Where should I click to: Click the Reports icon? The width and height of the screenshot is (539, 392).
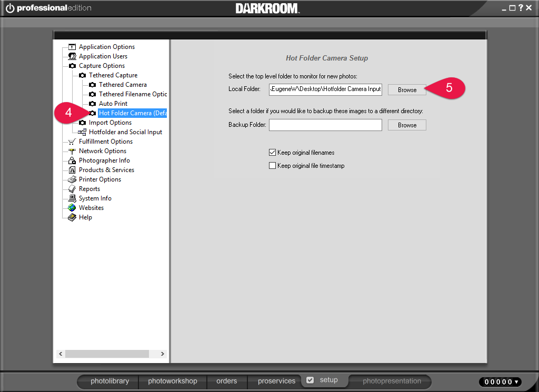[x=72, y=189]
